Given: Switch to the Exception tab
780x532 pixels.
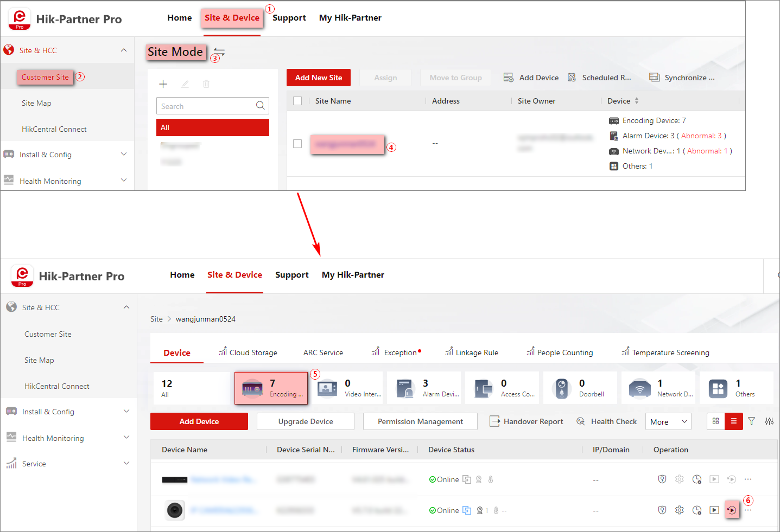Looking at the screenshot, I should pos(396,352).
